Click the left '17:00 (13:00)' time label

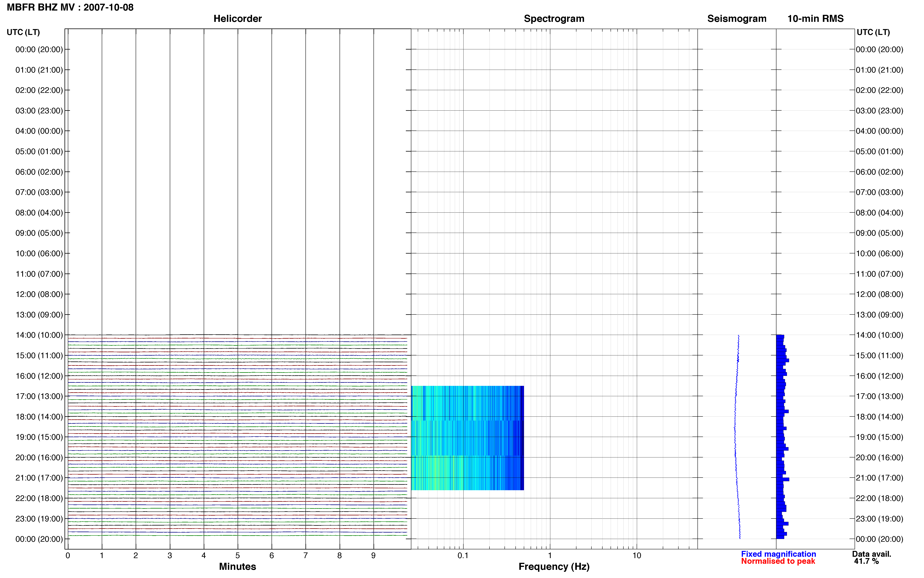coord(39,396)
